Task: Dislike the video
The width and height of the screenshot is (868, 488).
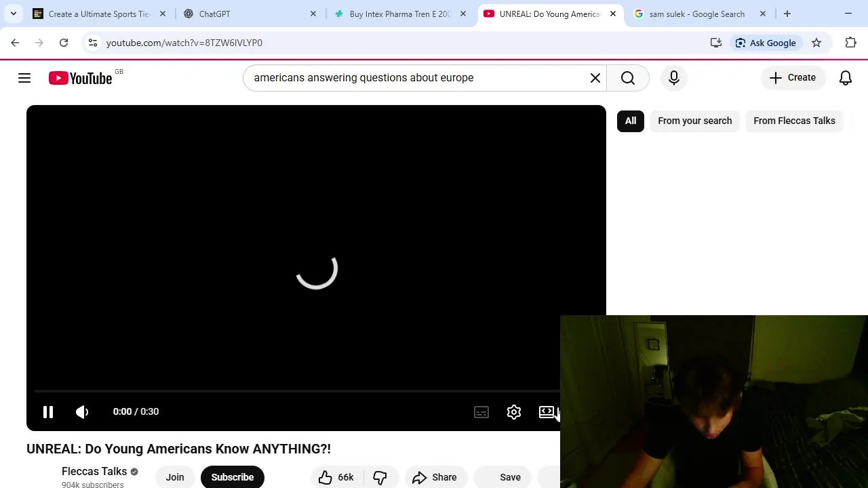Action: (380, 477)
